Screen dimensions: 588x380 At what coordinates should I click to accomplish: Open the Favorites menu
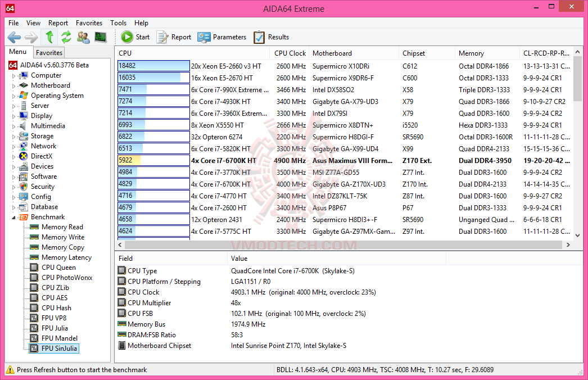click(x=89, y=23)
